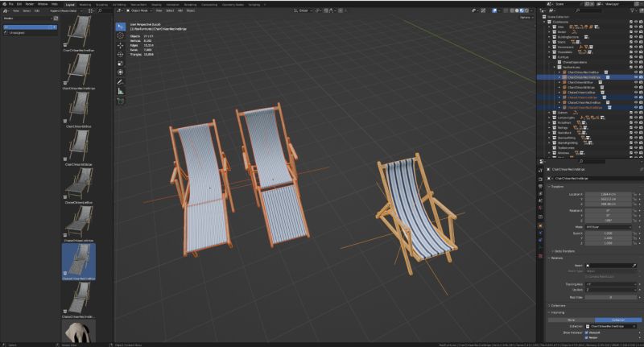The image size is (644, 347).
Task: Click the Blender logo icon in menu bar
Action: pyautogui.click(x=5, y=4)
